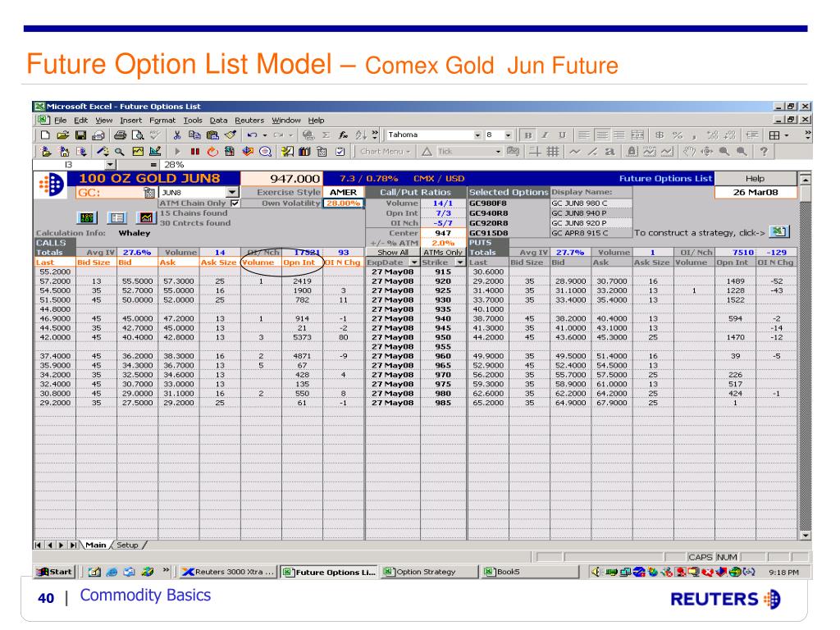Open the chart button beside 15 Chains found

(145, 217)
